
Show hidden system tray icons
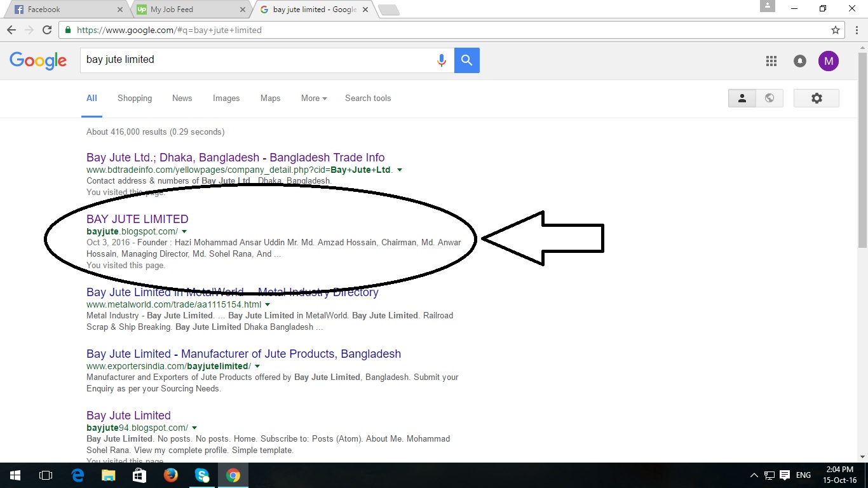[754, 475]
